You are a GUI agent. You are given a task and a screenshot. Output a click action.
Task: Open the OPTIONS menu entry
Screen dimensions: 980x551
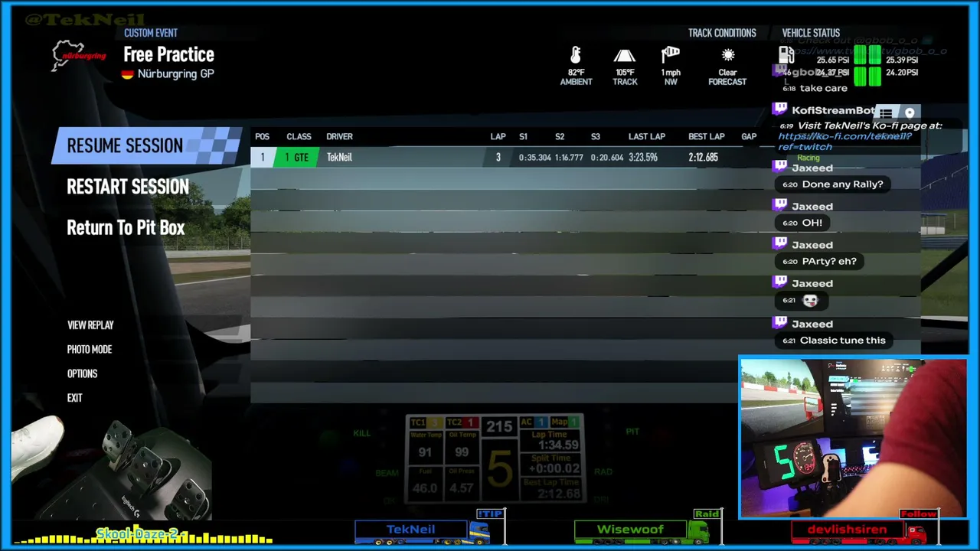(x=82, y=374)
